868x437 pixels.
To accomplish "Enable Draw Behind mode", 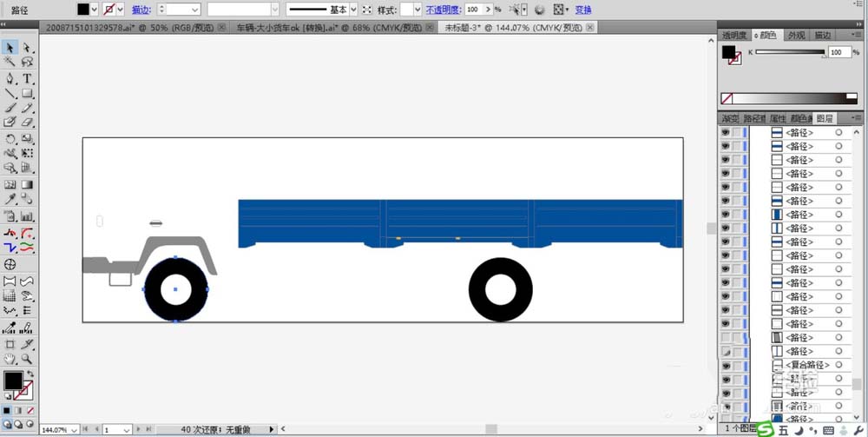I will tap(18, 424).
